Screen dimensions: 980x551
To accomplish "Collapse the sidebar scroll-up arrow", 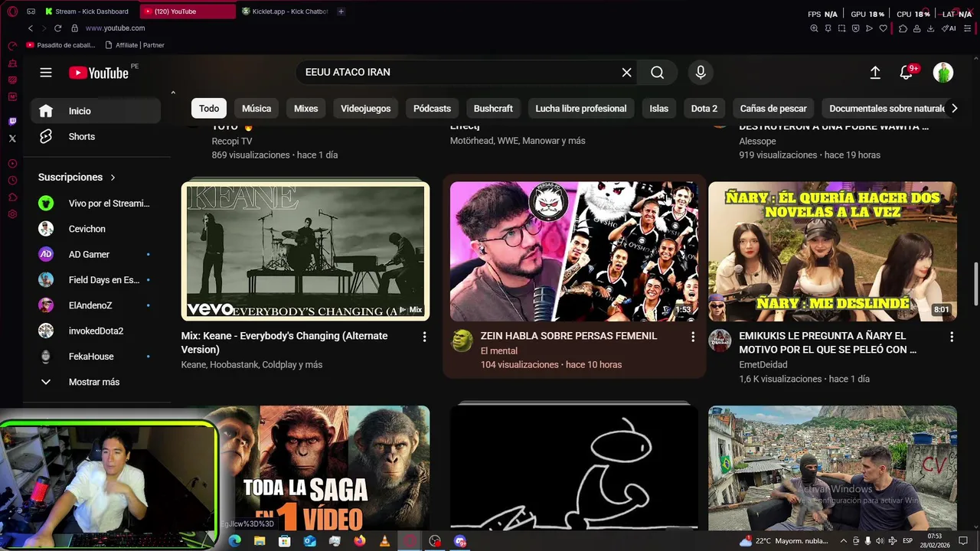I will click(173, 93).
